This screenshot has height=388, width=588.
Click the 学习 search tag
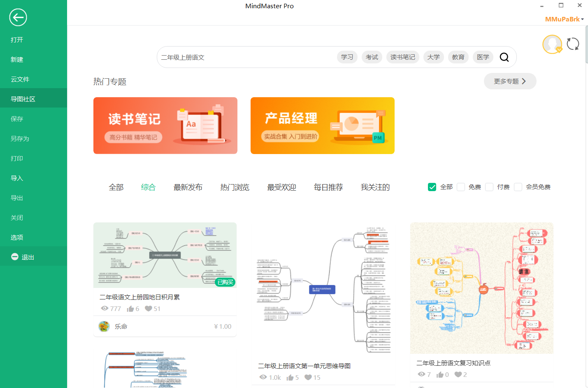[x=347, y=57]
